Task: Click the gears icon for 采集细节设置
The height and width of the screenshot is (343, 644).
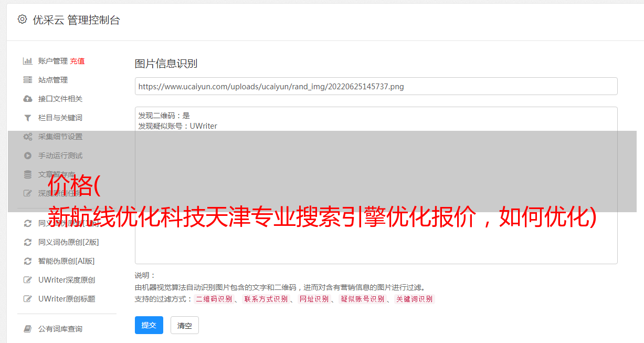Action: click(28, 137)
